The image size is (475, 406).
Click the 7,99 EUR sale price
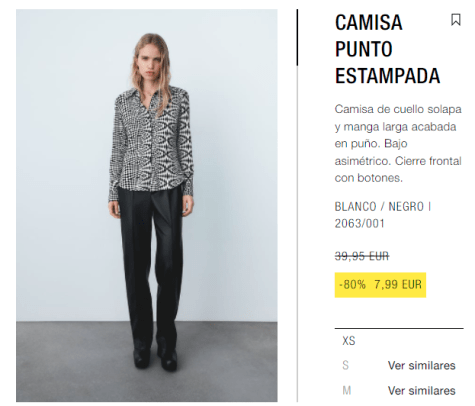point(398,285)
